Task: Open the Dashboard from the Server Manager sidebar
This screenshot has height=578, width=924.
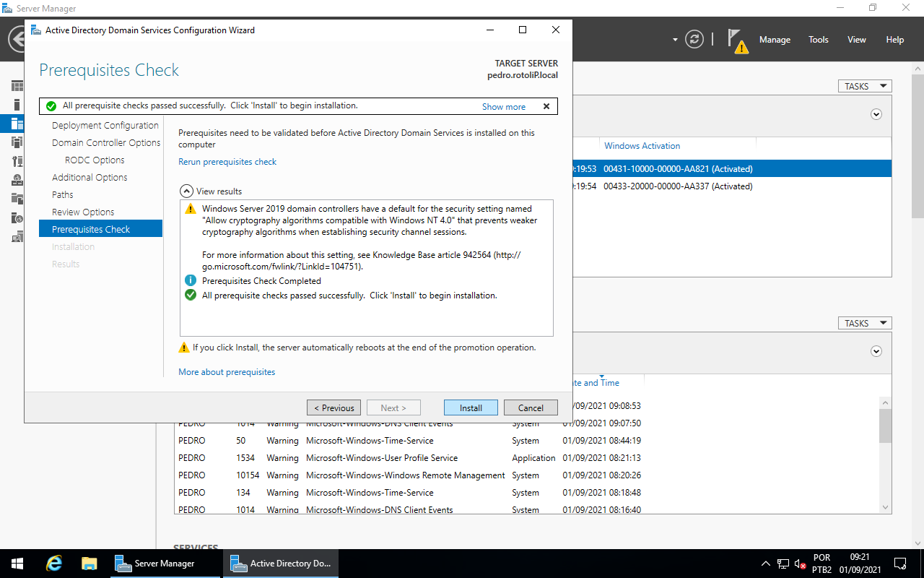Action: coord(17,85)
